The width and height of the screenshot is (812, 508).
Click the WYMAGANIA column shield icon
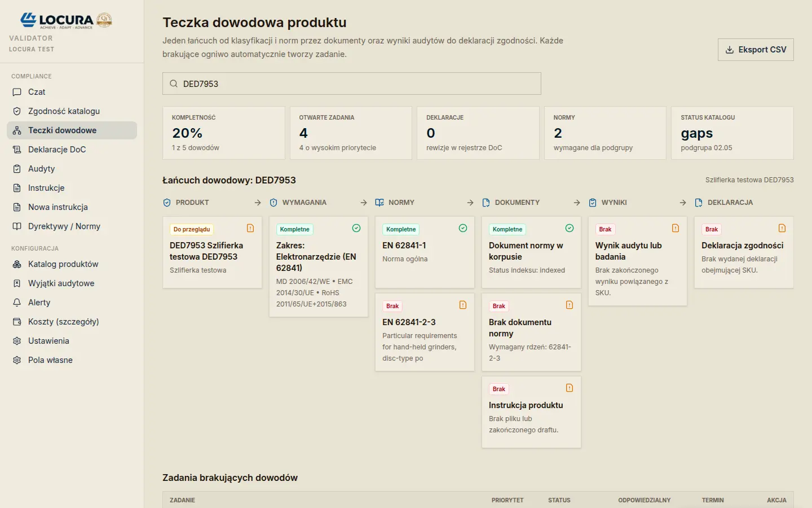click(x=273, y=203)
